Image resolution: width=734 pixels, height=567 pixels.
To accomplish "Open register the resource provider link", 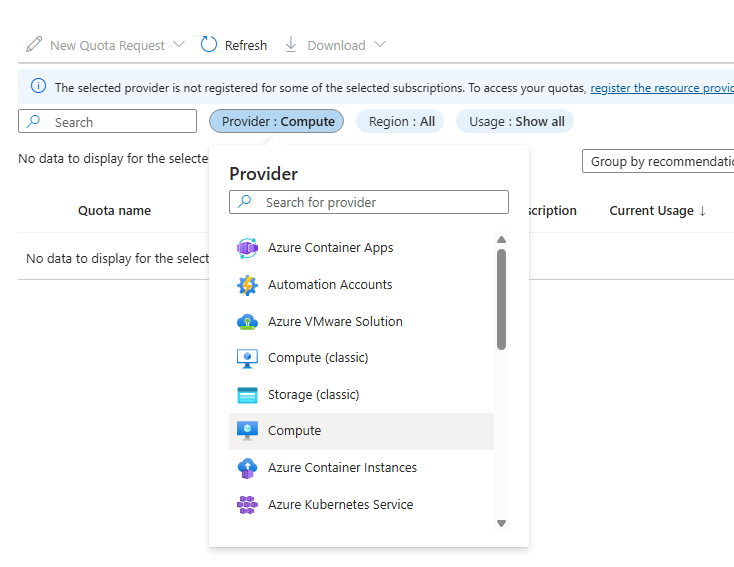I will coord(662,88).
